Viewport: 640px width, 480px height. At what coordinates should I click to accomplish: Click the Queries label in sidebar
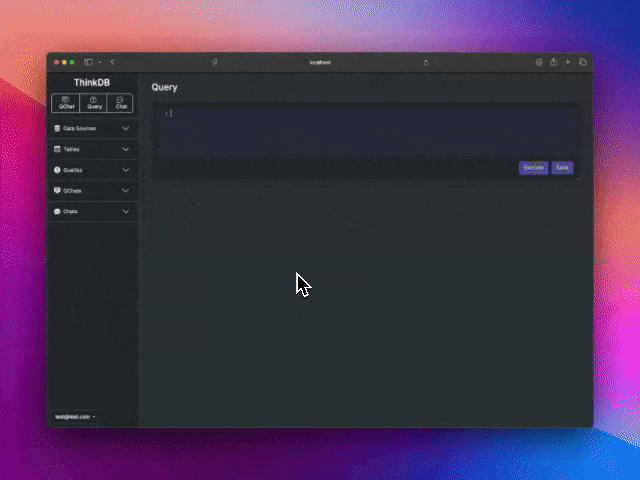click(73, 170)
